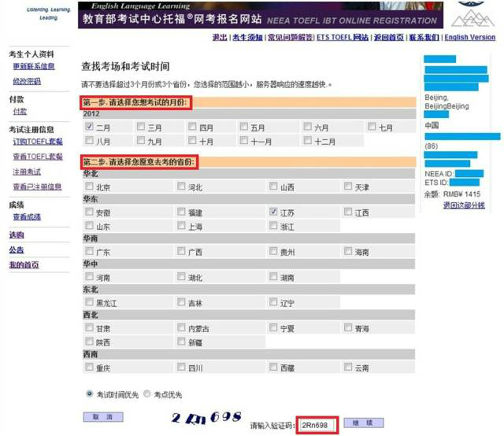Open 常见问题解答 in top navigation

click(292, 37)
